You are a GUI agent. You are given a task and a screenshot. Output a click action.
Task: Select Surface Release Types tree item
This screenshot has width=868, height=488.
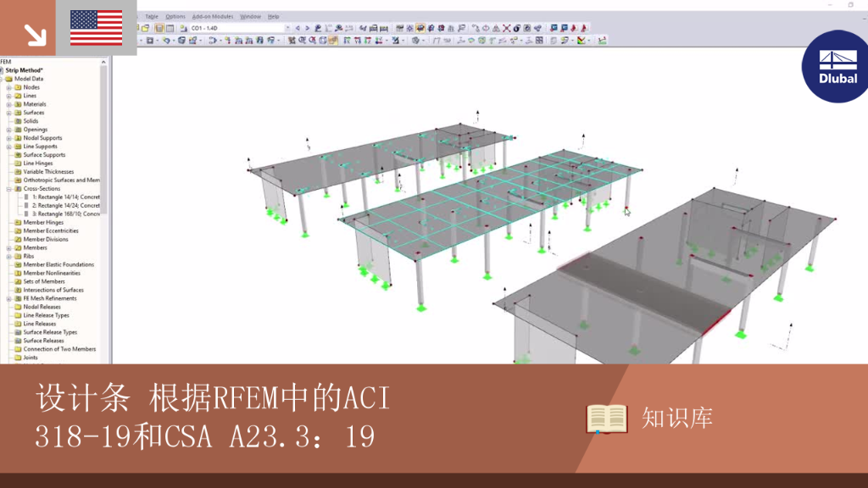pos(50,332)
